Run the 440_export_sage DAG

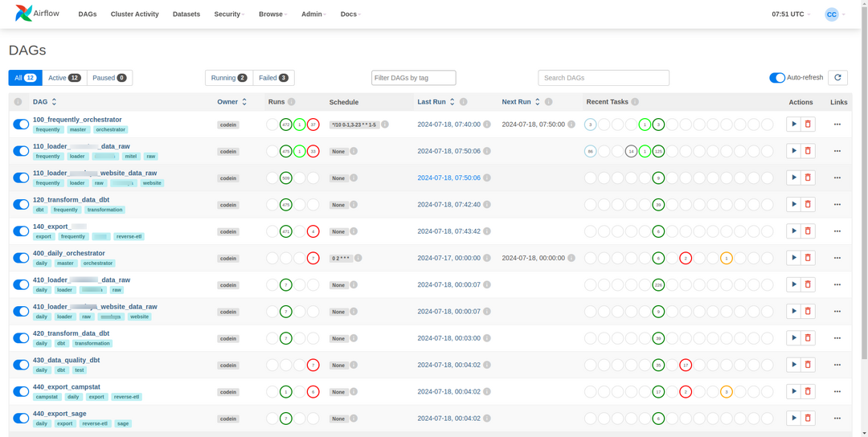[x=793, y=419]
